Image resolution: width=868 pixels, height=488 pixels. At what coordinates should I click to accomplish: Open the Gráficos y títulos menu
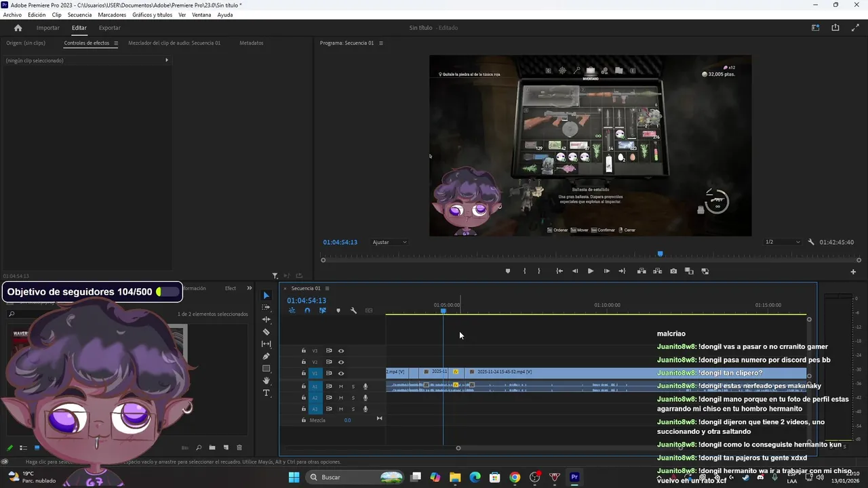(x=153, y=15)
